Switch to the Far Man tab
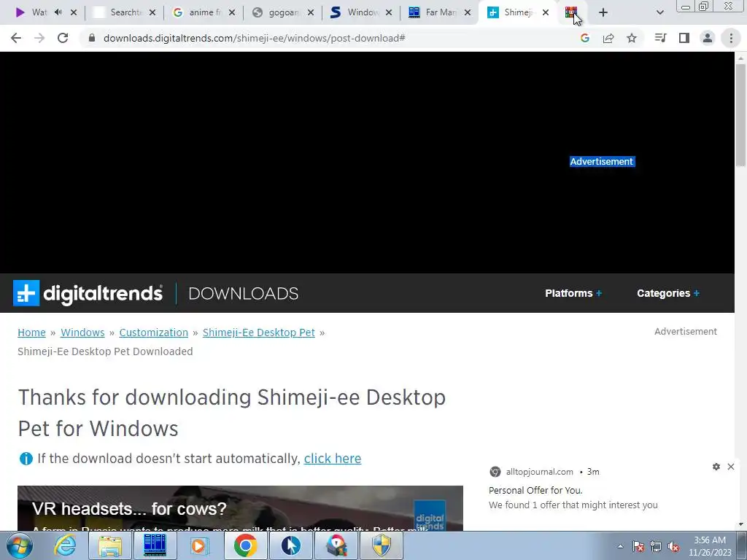The height and width of the screenshot is (560, 747). click(440, 12)
